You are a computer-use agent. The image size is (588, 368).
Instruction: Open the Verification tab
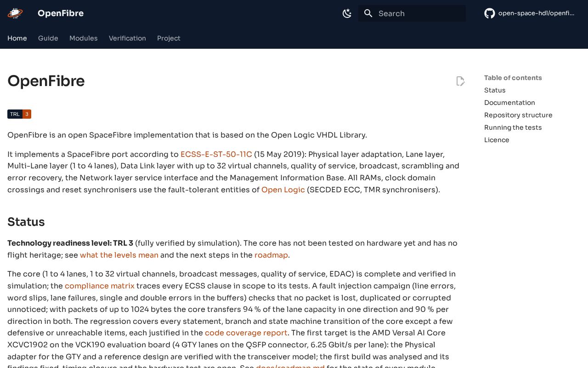point(127,38)
